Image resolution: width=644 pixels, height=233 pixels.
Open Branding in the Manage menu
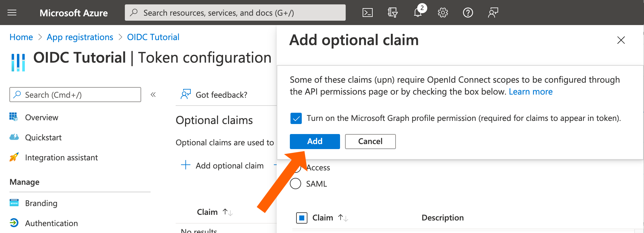click(41, 203)
